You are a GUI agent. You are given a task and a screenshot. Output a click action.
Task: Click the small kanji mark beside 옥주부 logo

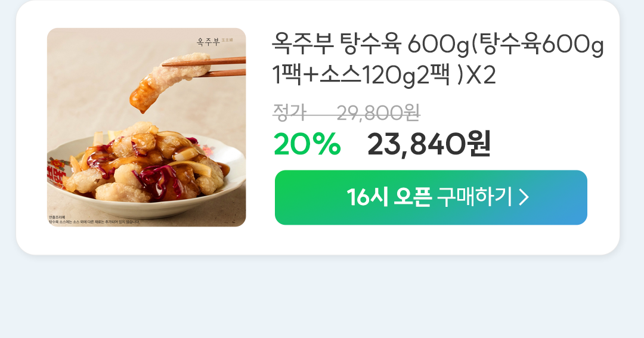coord(227,41)
